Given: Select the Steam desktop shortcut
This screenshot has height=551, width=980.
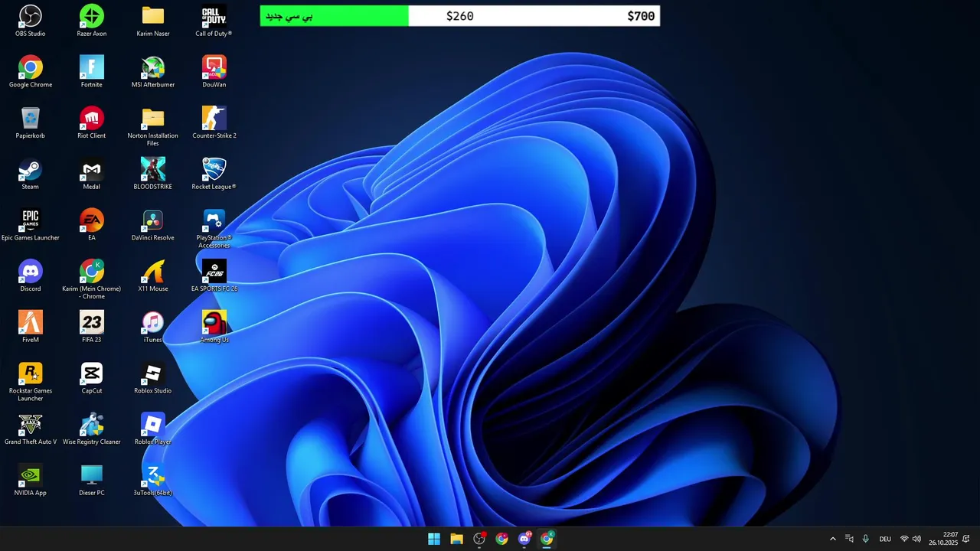Looking at the screenshot, I should pos(31,174).
